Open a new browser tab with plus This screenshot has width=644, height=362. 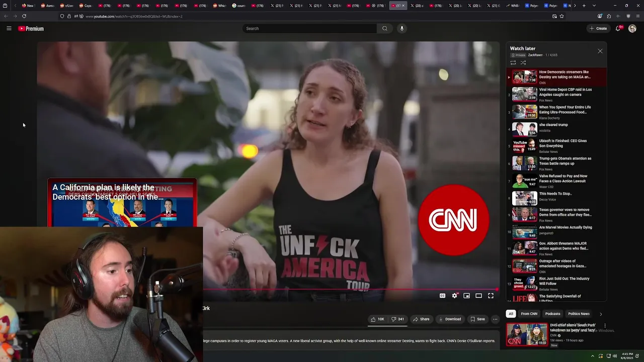(584, 6)
